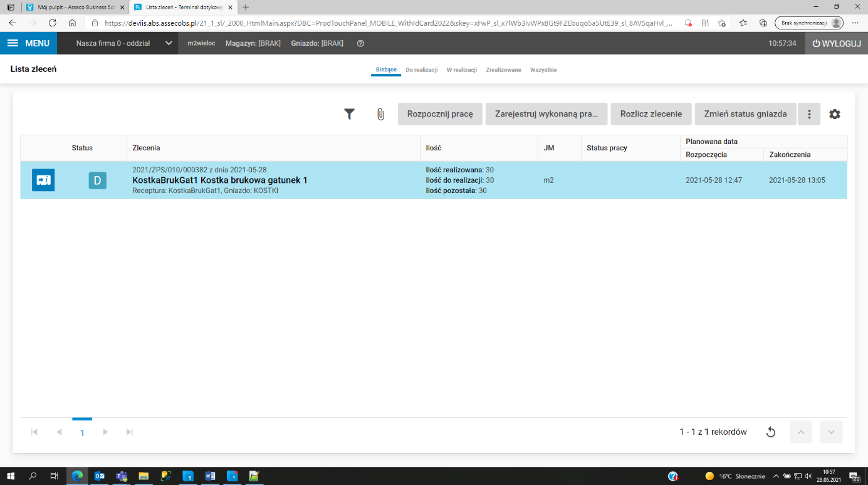Viewport: 868px width, 485px height.
Task: Go to last page of records
Action: pos(130,432)
